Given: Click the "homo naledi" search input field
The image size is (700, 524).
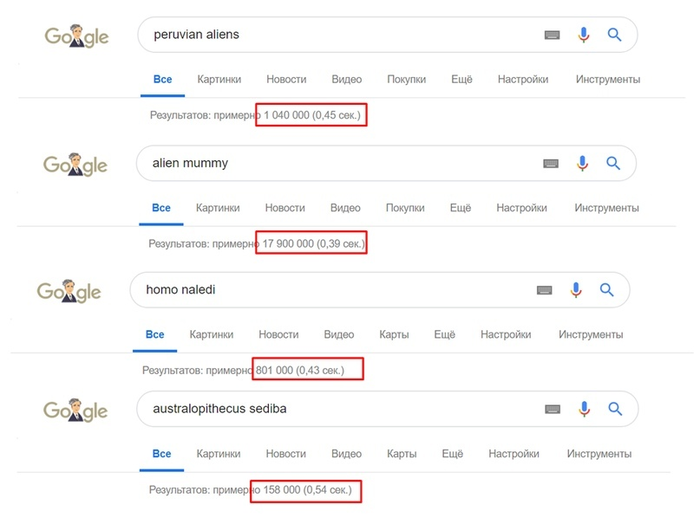Looking at the screenshot, I should point(330,290).
